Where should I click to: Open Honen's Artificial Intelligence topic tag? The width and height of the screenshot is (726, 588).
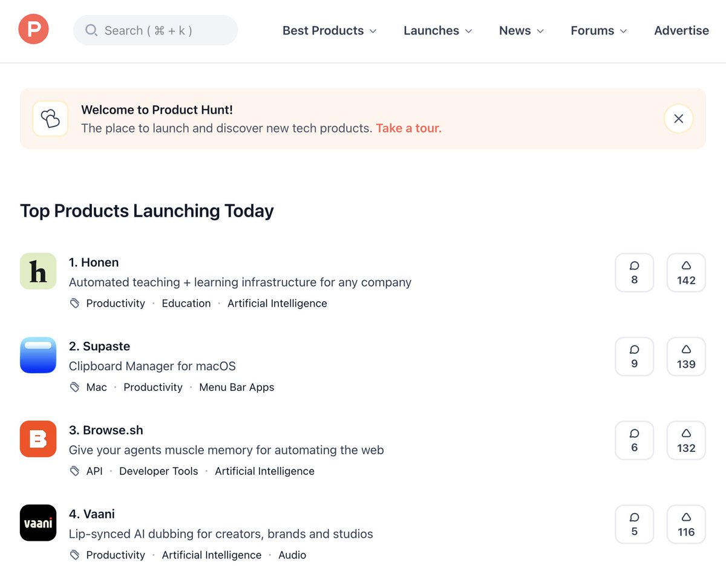[277, 303]
